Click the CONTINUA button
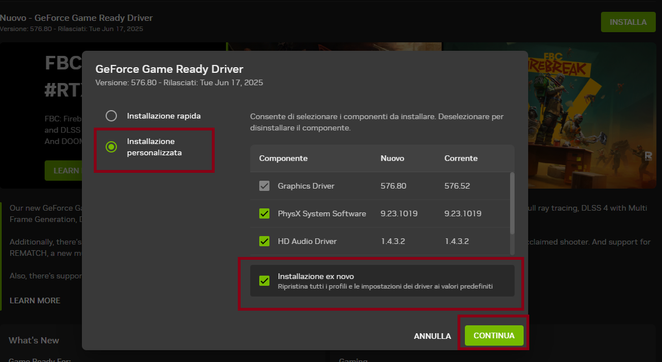The image size is (662, 362). pyautogui.click(x=494, y=335)
